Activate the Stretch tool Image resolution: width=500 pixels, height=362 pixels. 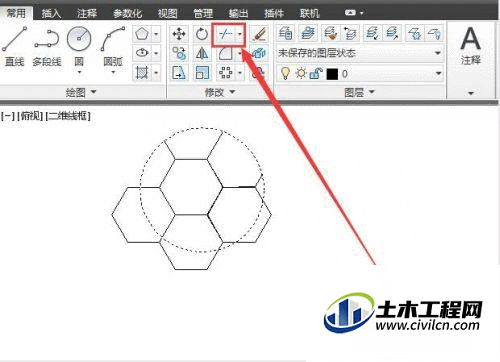(179, 73)
